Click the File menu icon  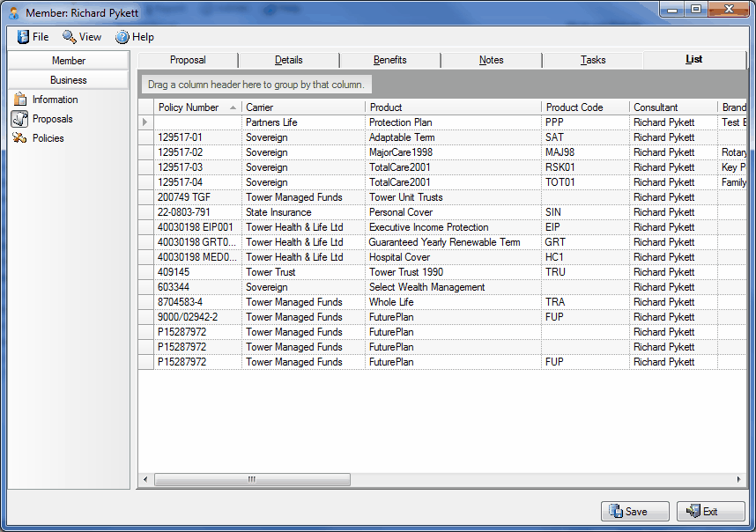coord(23,37)
